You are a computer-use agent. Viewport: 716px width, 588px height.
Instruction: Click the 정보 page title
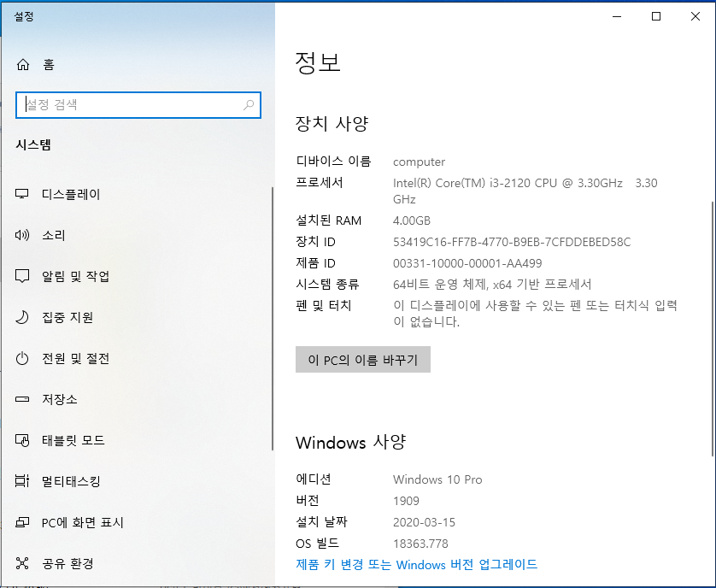click(x=318, y=62)
